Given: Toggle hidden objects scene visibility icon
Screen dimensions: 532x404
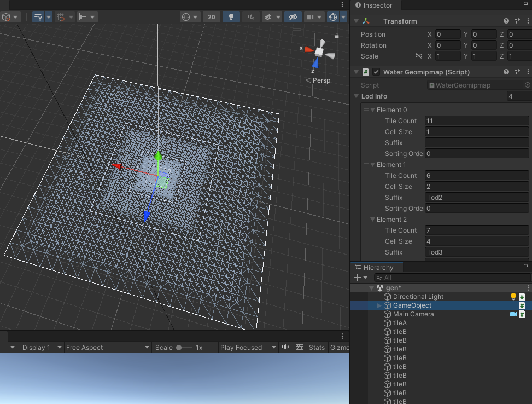Looking at the screenshot, I should click(x=293, y=17).
